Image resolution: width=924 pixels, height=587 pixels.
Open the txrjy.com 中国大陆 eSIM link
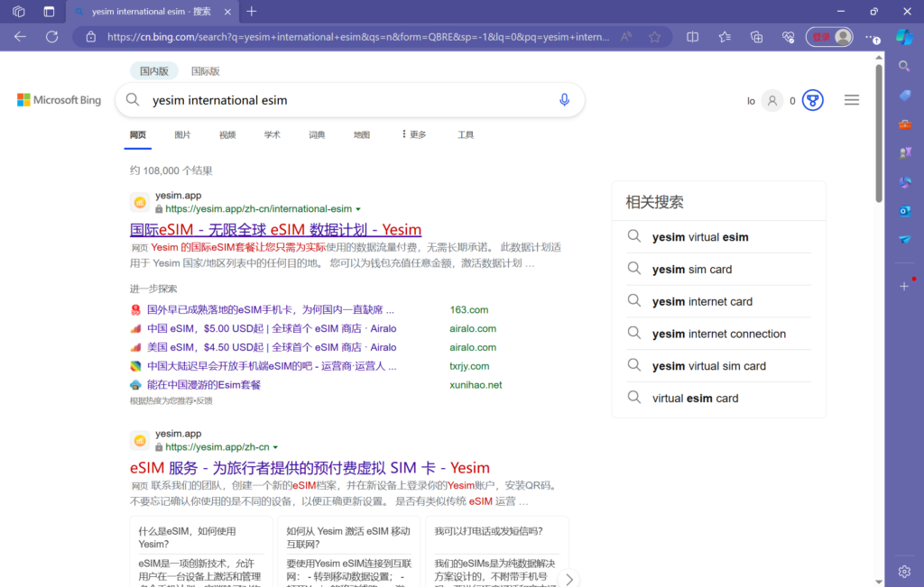point(272,366)
